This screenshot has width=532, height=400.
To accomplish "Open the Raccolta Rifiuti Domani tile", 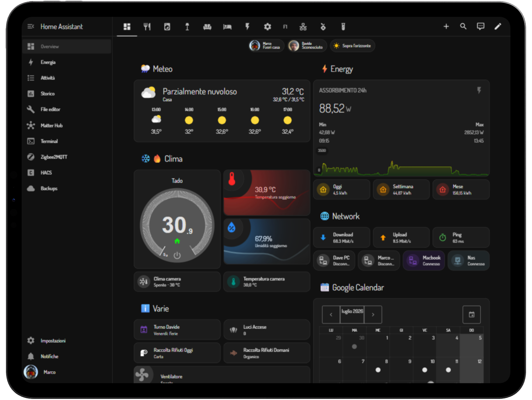I will tap(267, 353).
